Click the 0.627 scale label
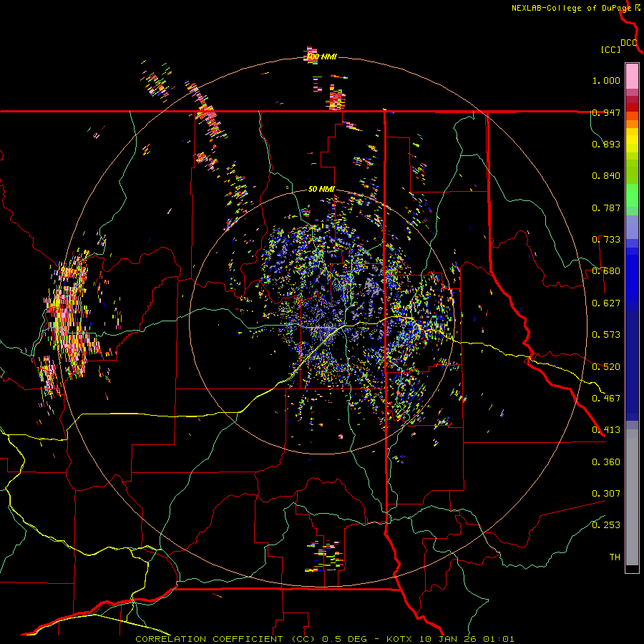Viewport: 644px width, 644px height. point(606,303)
